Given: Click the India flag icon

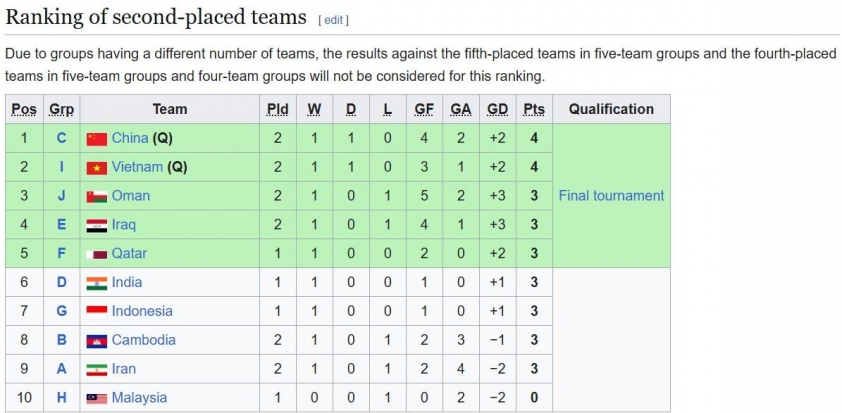Looking at the screenshot, I should [97, 283].
